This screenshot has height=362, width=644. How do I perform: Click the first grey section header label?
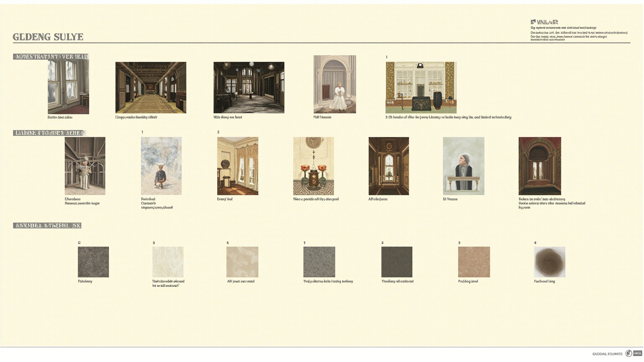tap(51, 57)
